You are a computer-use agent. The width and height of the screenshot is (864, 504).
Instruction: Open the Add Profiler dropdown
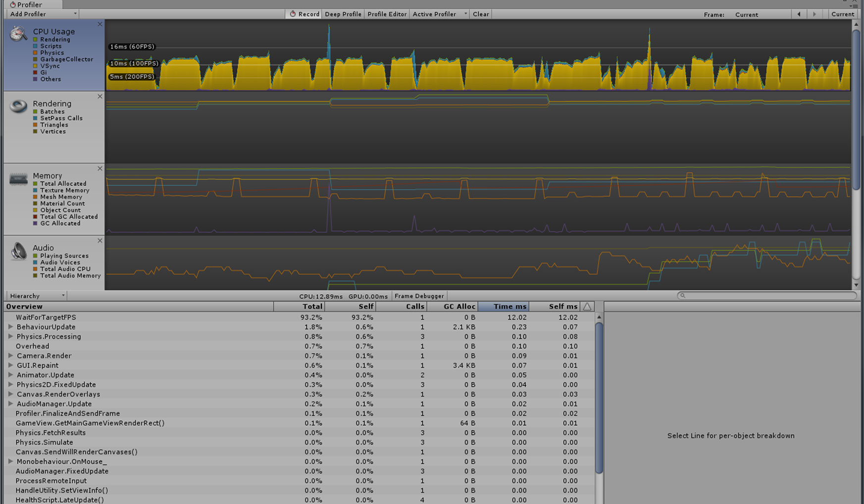pos(42,14)
